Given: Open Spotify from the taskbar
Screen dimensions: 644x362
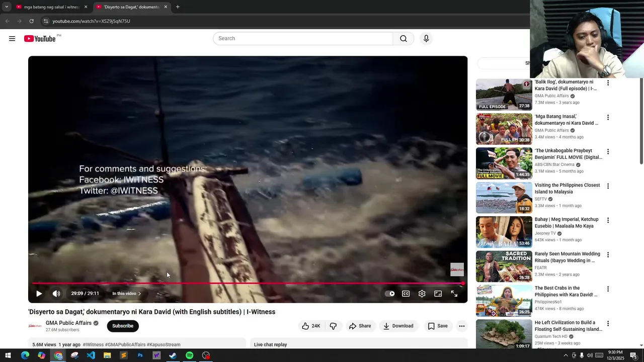Looking at the screenshot, I should click(189, 355).
